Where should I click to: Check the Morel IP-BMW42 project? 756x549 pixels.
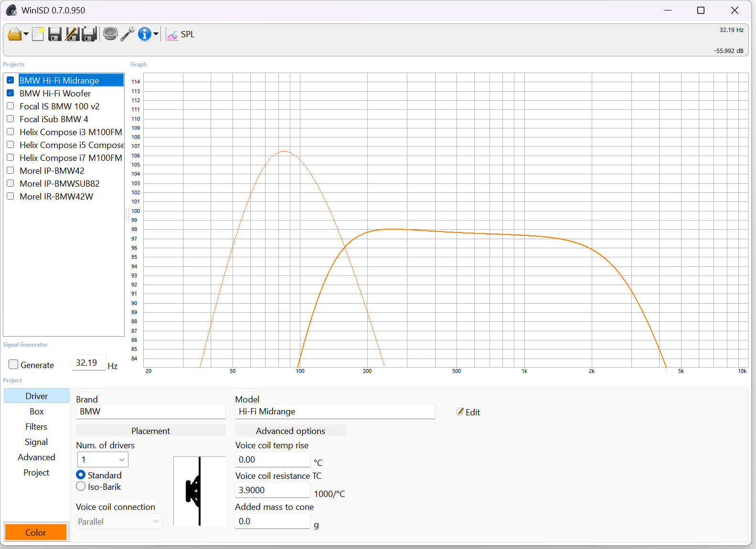pyautogui.click(x=10, y=170)
